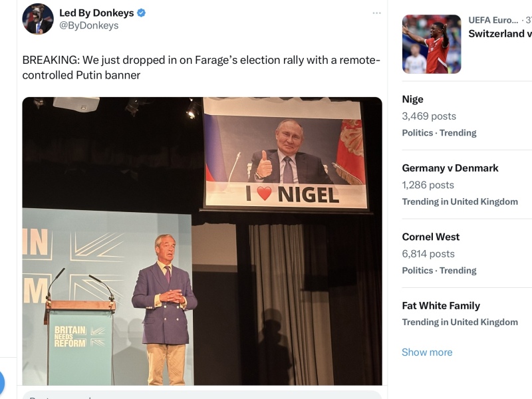The image size is (532, 399).
Task: Click the blue verified badge icon
Action: click(142, 13)
